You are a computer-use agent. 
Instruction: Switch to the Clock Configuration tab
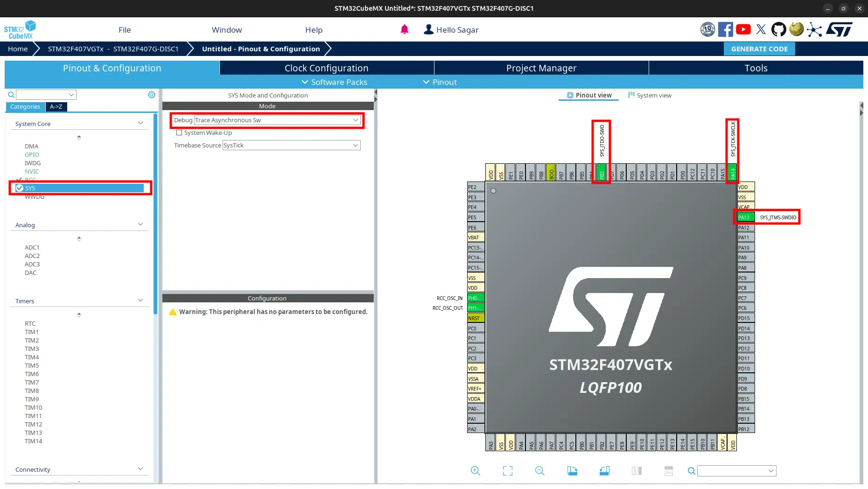(327, 68)
